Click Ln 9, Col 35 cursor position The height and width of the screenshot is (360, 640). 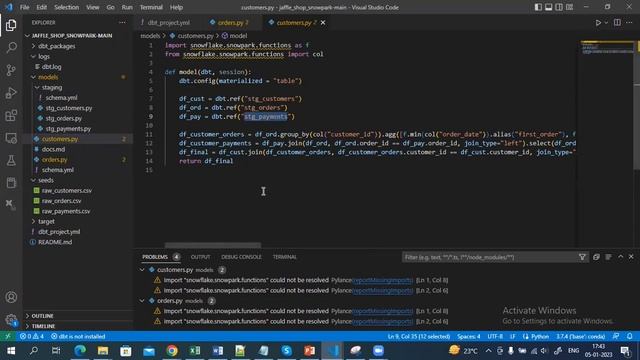(x=418, y=336)
